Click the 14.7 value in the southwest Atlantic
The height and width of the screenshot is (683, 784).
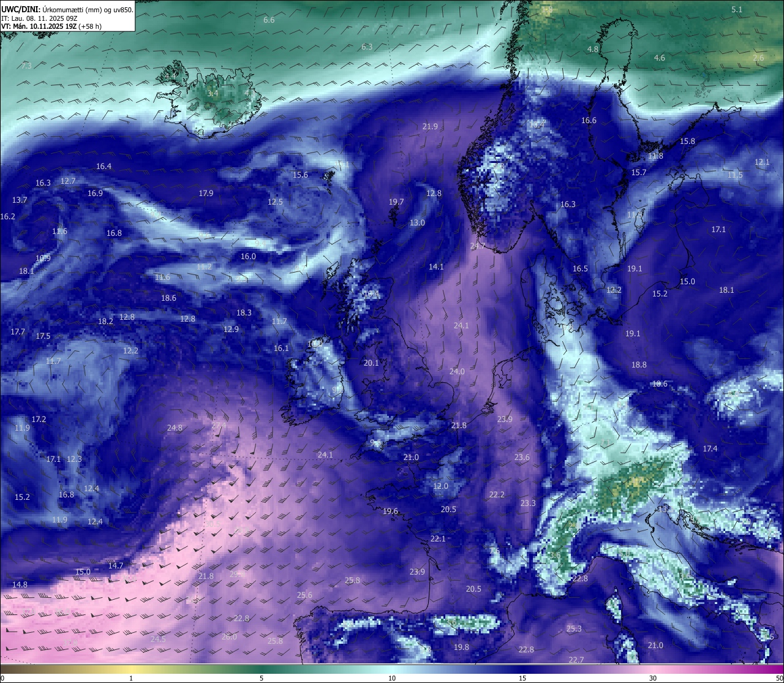[116, 566]
